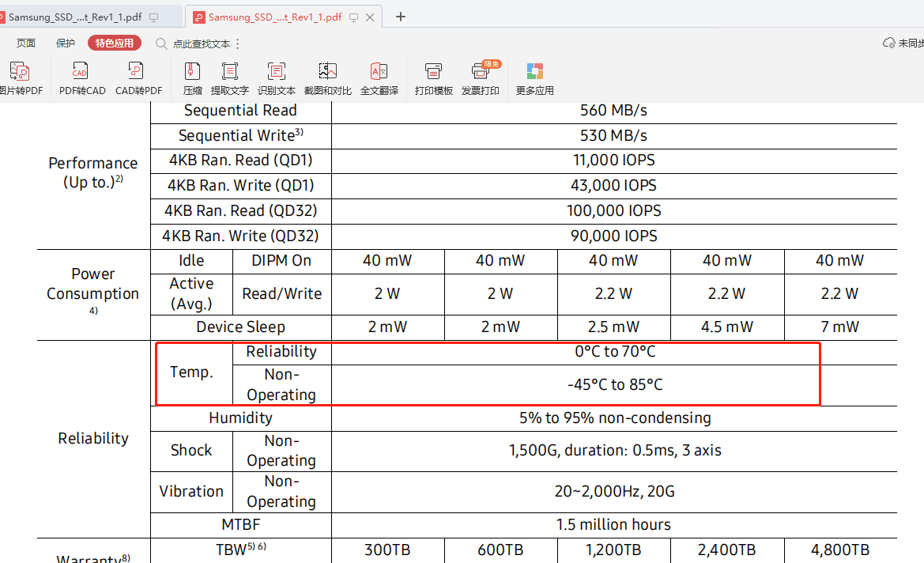Select the 4,800TB TBW value
The height and width of the screenshot is (563, 924).
point(839,550)
